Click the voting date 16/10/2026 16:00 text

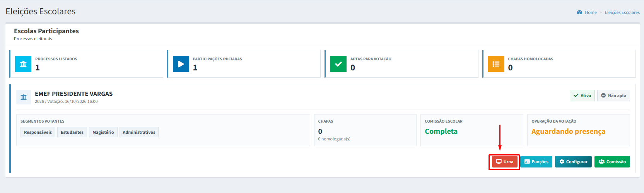(81, 102)
